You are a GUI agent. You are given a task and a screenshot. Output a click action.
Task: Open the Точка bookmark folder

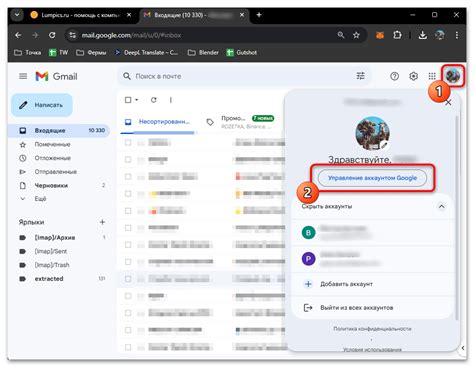28,52
